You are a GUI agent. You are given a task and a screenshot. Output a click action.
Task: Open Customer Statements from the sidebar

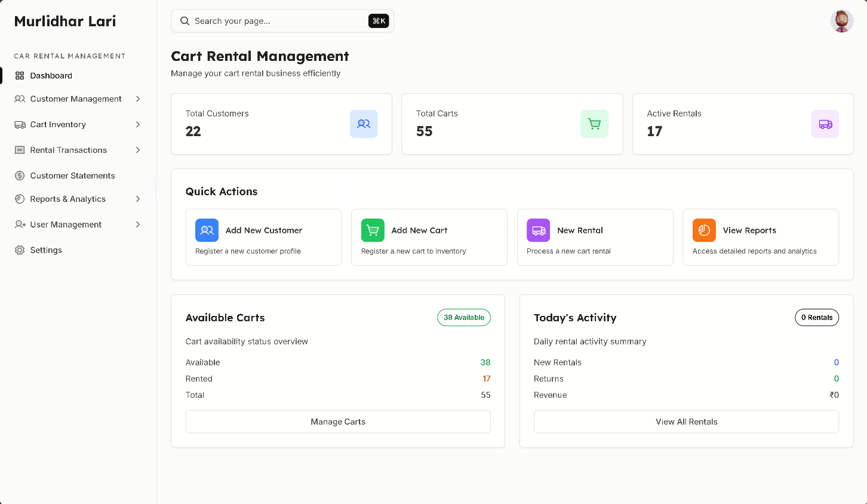(x=72, y=176)
